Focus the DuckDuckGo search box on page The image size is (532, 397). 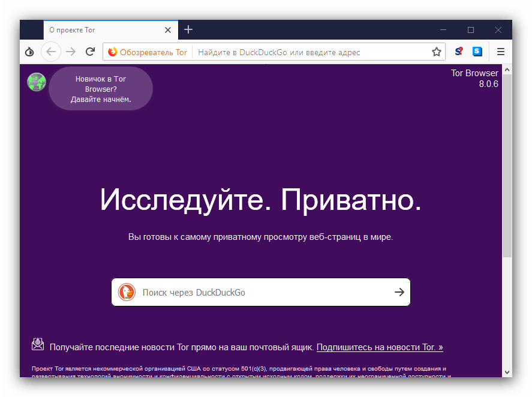coord(266,293)
